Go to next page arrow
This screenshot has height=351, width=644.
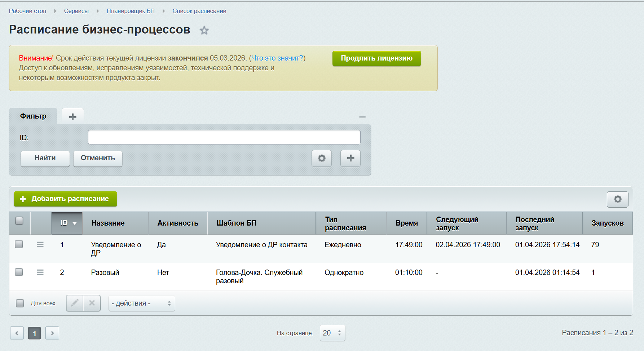52,333
